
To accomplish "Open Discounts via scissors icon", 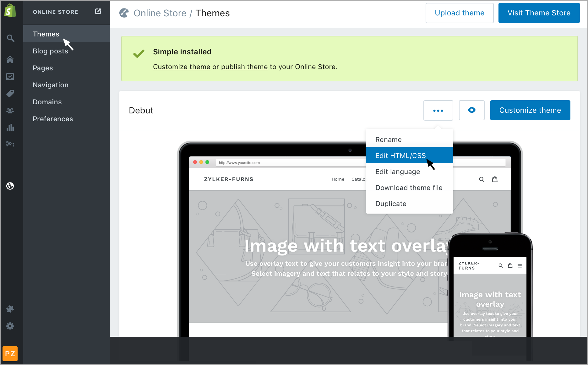I will 10,144.
